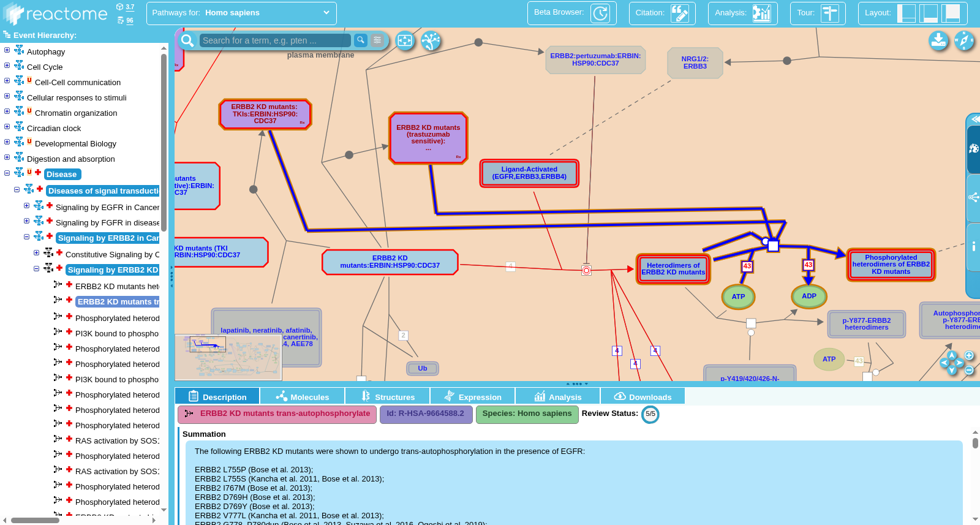Select Heterodimers of ERBB2 KD mutants node
980x525 pixels.
point(673,269)
